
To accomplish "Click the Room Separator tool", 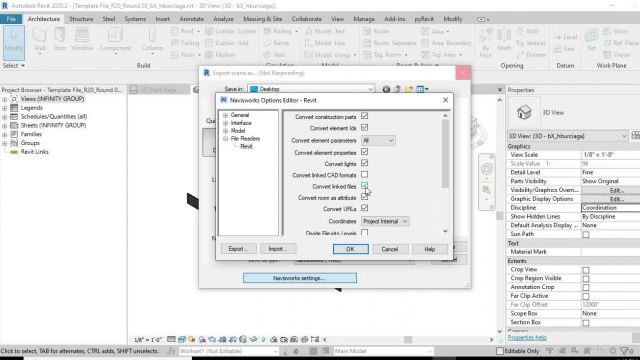I will tap(389, 43).
